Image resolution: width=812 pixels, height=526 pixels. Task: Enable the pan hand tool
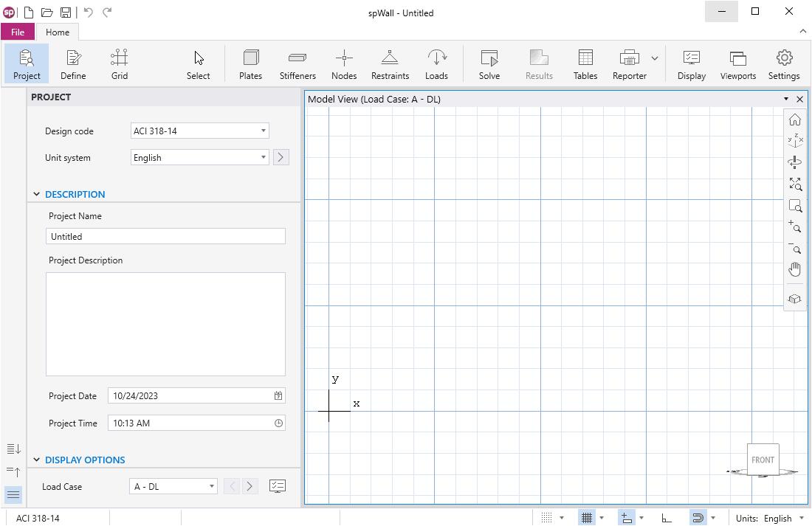point(795,269)
